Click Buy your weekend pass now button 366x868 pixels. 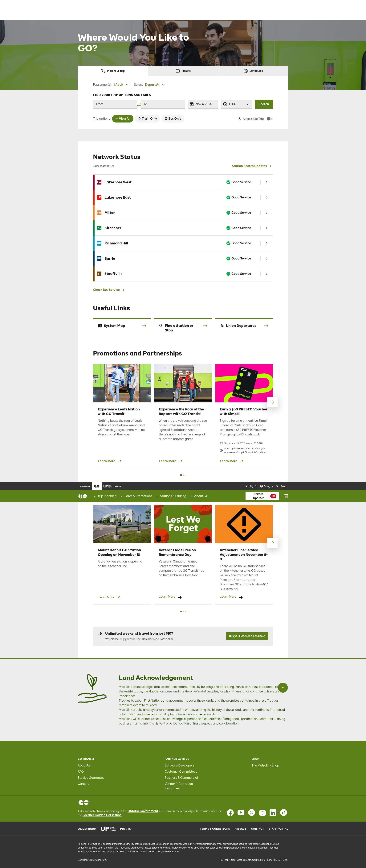pos(247,636)
